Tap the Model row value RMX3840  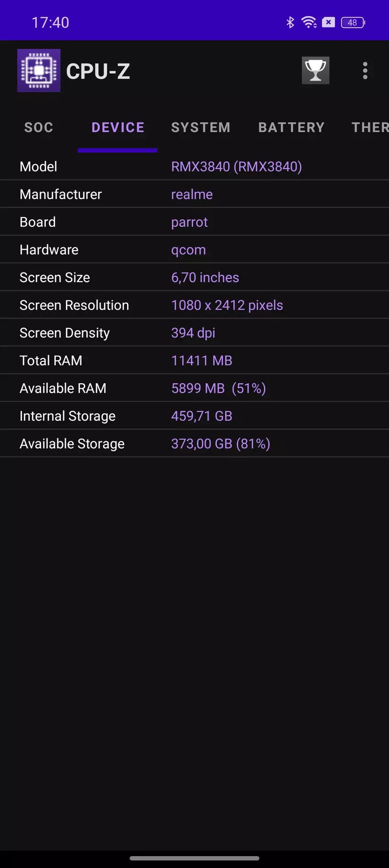tap(236, 167)
